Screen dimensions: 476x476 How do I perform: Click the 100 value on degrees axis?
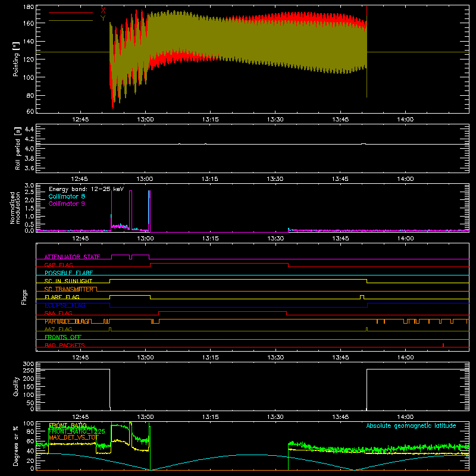pyautogui.click(x=29, y=423)
